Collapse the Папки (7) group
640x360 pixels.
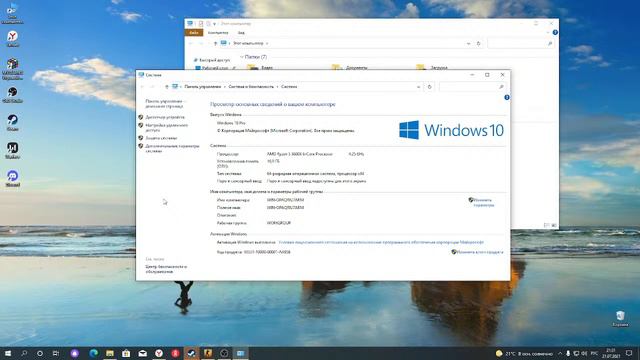click(242, 57)
